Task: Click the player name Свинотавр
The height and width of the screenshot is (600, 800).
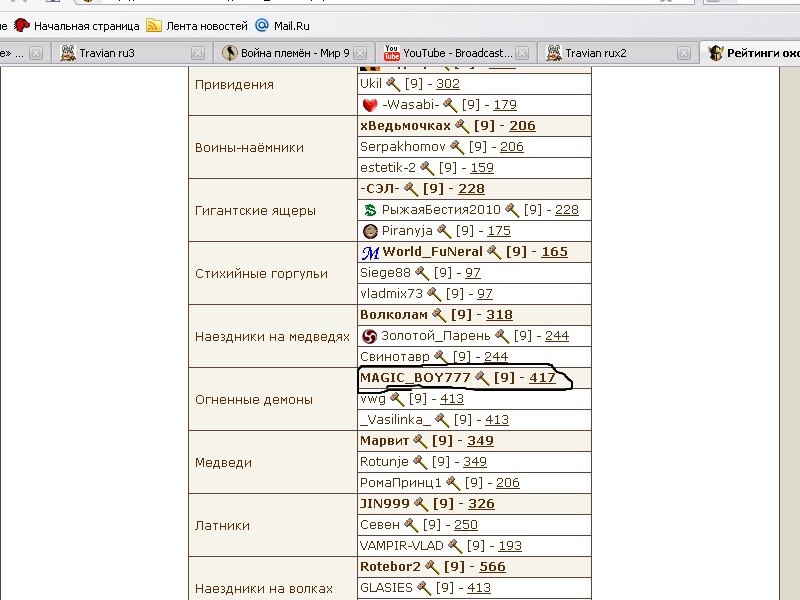Action: (x=395, y=357)
